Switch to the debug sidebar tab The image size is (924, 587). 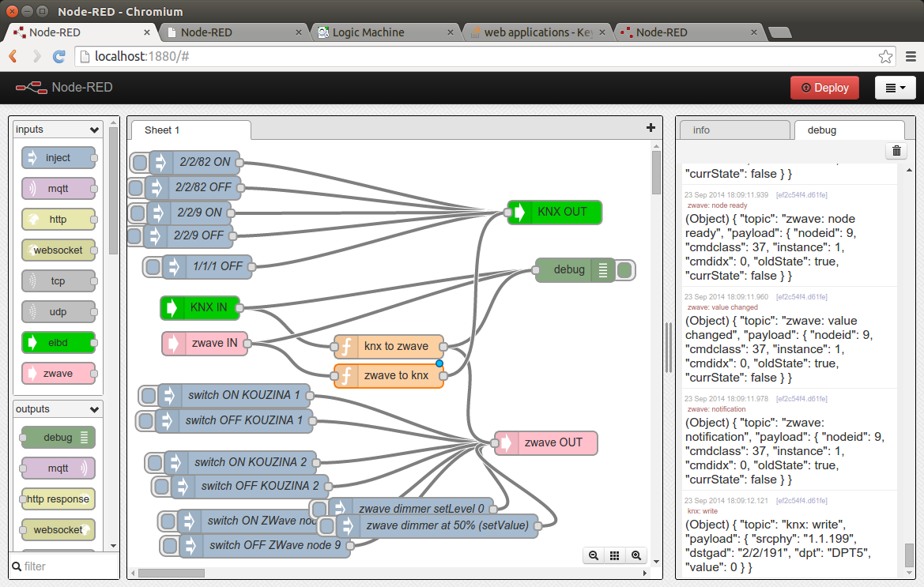[x=849, y=130]
